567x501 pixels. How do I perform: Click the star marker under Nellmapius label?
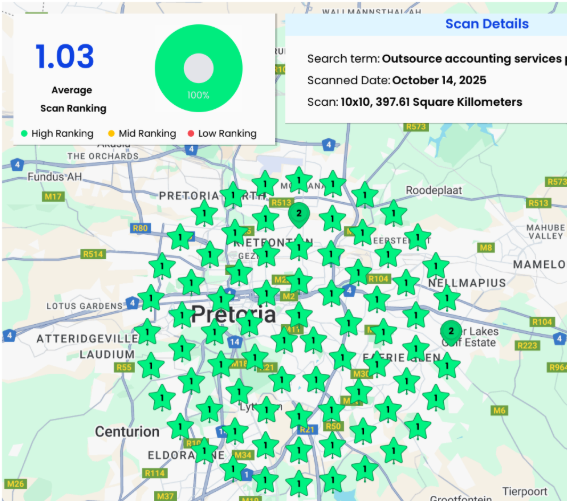pyautogui.click(x=447, y=298)
